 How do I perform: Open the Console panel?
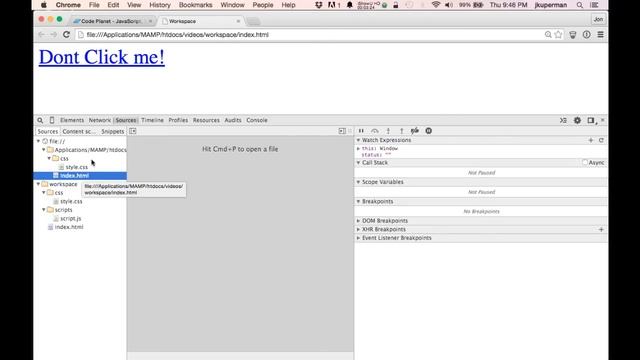coord(257,120)
